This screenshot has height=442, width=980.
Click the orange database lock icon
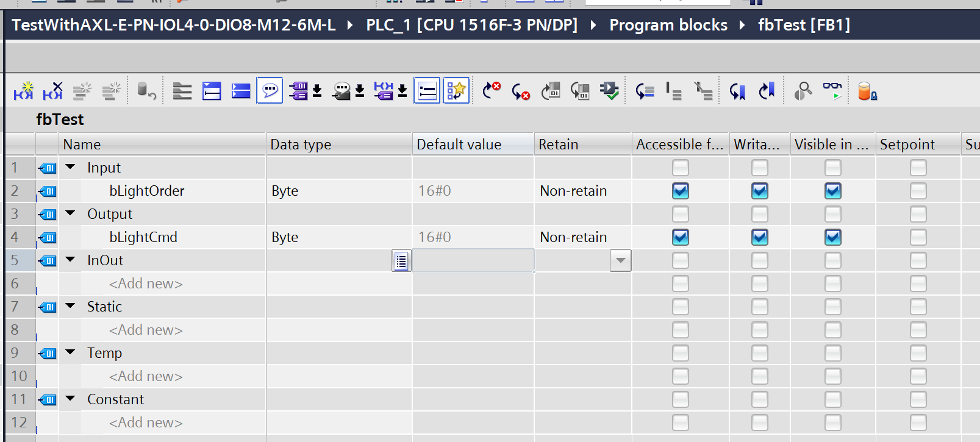tap(867, 91)
